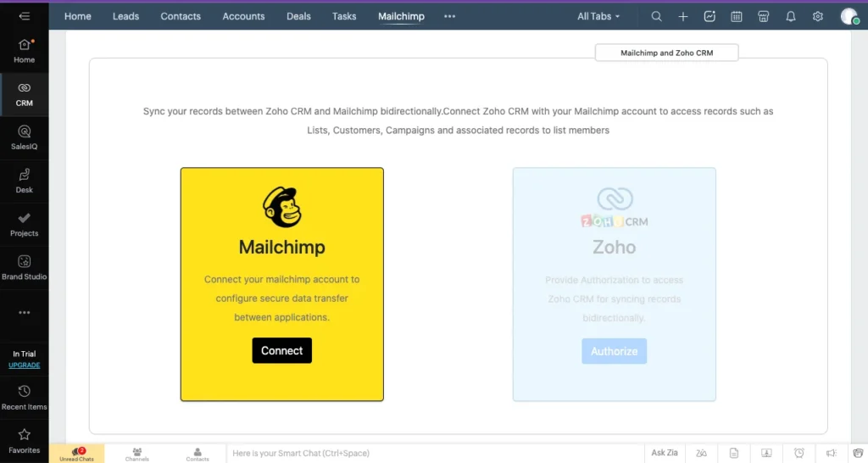Expand the All Tabs dropdown
Viewport: 868px width, 463px height.
coord(598,17)
